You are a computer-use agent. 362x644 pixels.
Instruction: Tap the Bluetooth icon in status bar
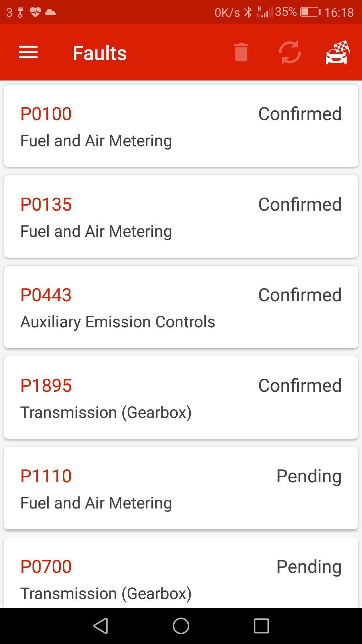pyautogui.click(x=248, y=12)
